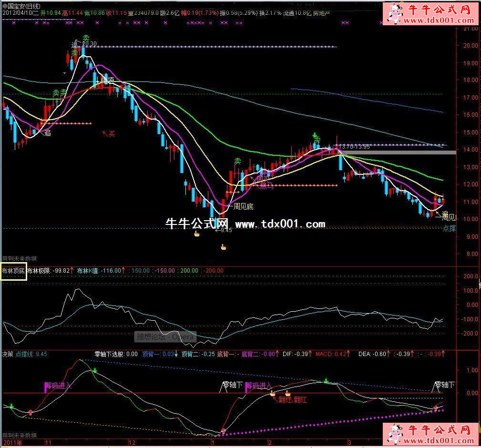The height and width of the screenshot is (448, 481).
Task: Click the magenta 筹码进入 flag marker in November
Action: pyautogui.click(x=46, y=386)
